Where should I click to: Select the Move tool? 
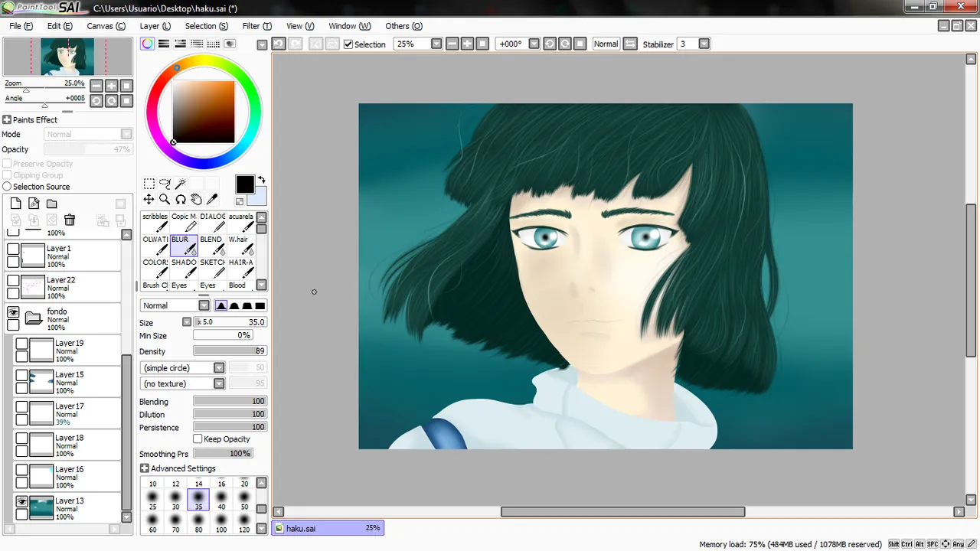coord(149,199)
